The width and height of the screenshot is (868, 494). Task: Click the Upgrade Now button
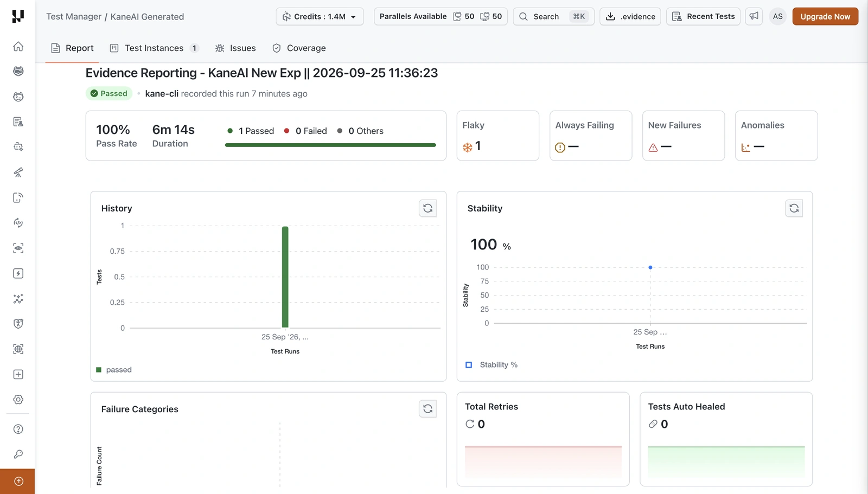tap(825, 16)
